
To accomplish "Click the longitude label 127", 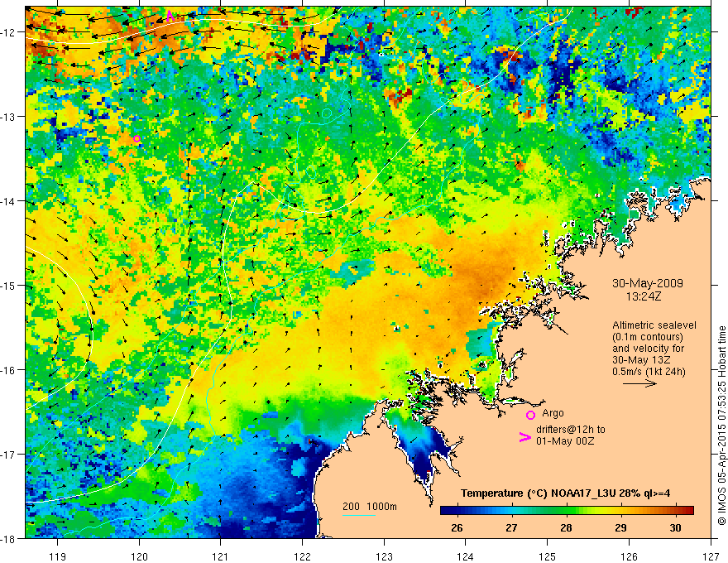I will click(x=711, y=556).
